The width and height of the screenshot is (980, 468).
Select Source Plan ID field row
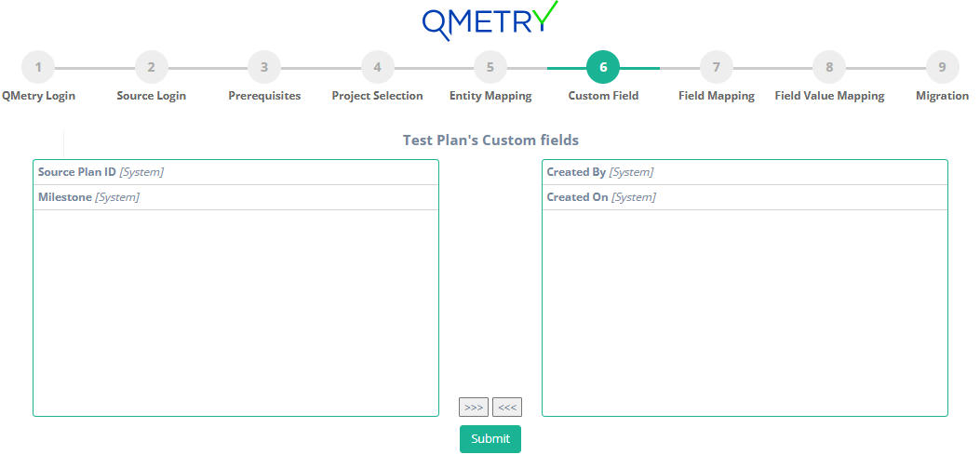235,172
